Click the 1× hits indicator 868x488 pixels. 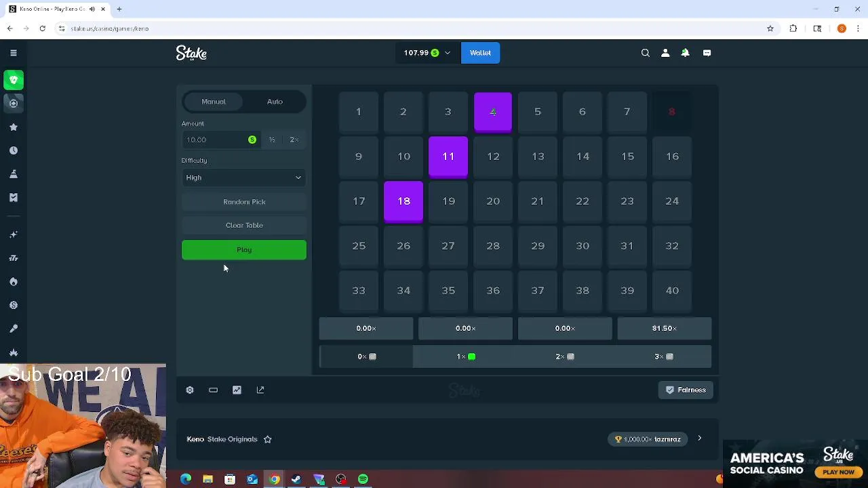(x=466, y=357)
